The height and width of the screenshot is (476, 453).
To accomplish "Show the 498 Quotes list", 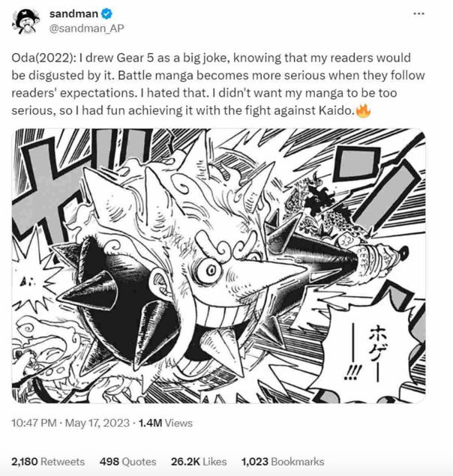I will click(x=128, y=462).
